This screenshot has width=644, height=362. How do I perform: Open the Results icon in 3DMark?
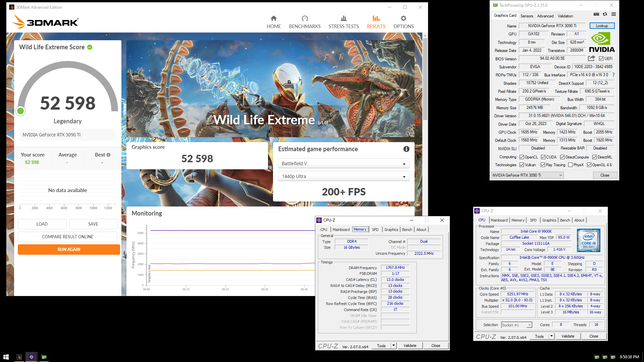point(376,18)
